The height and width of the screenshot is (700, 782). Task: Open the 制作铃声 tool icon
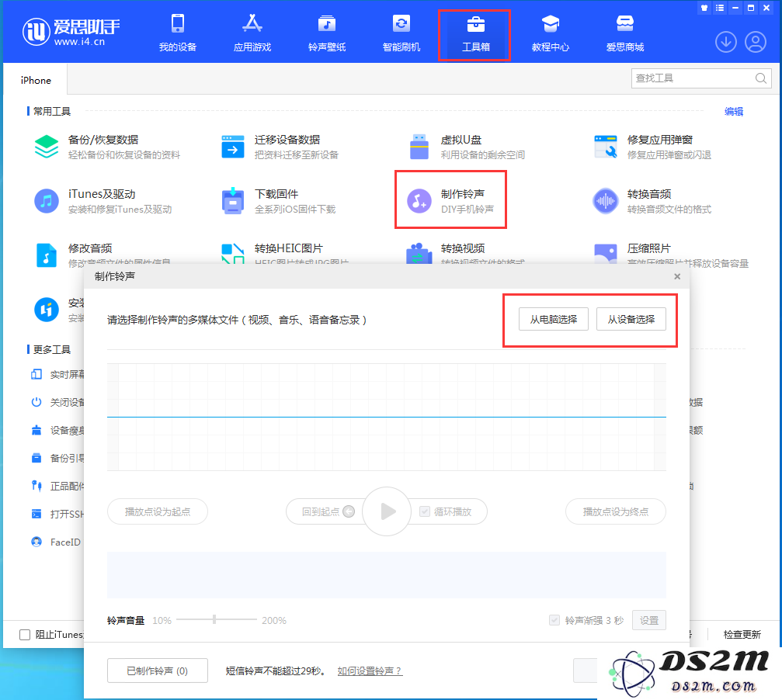tap(419, 201)
